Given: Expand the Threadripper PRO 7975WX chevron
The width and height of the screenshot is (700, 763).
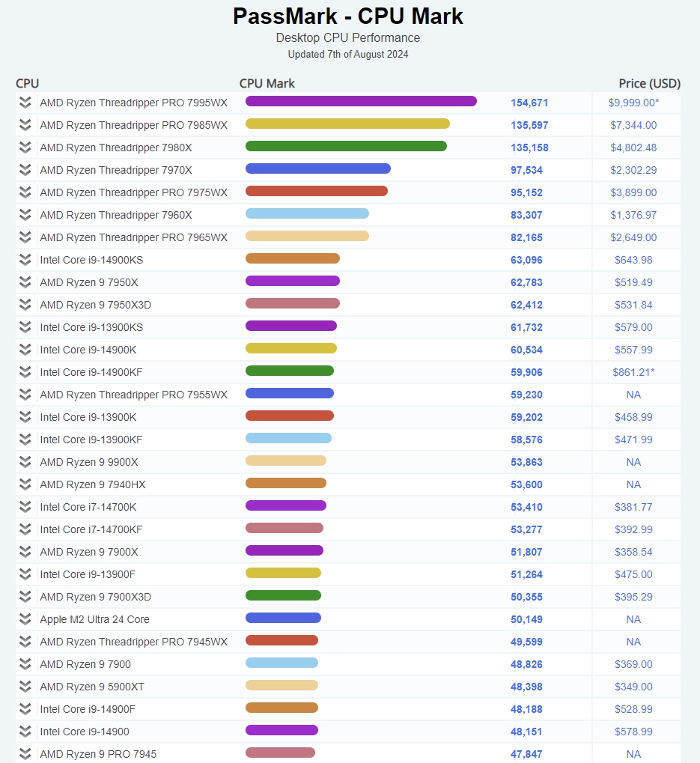Looking at the screenshot, I should pyautogui.click(x=25, y=192).
